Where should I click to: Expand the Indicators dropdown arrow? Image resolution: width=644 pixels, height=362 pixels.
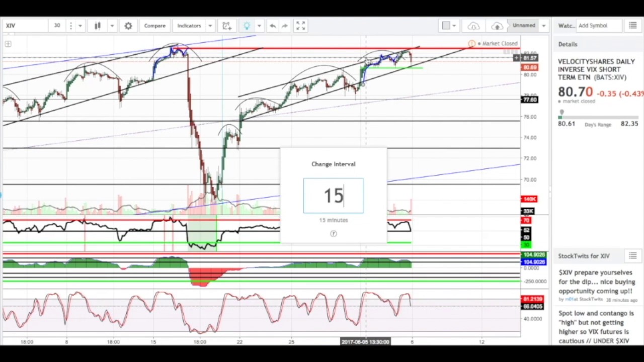coord(210,26)
